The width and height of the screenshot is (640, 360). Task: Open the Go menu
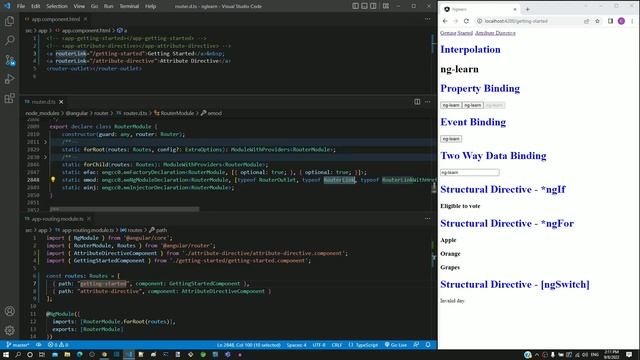(94, 6)
